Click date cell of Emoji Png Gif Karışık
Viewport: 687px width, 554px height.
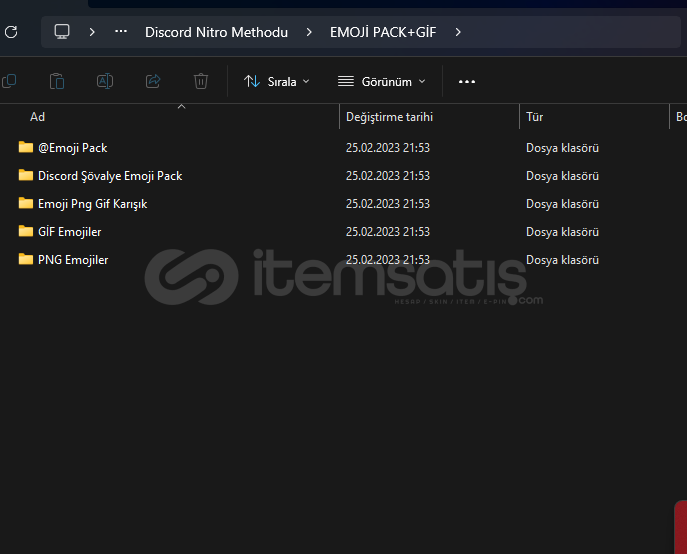[388, 204]
